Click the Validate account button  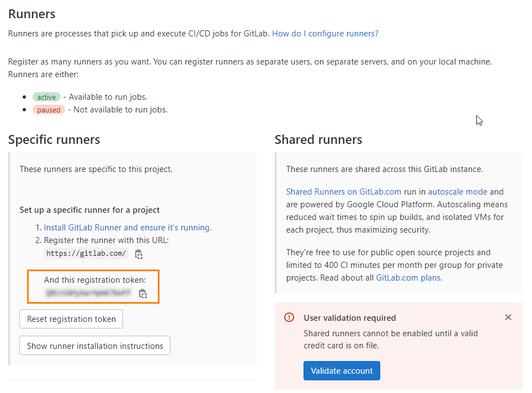(342, 370)
